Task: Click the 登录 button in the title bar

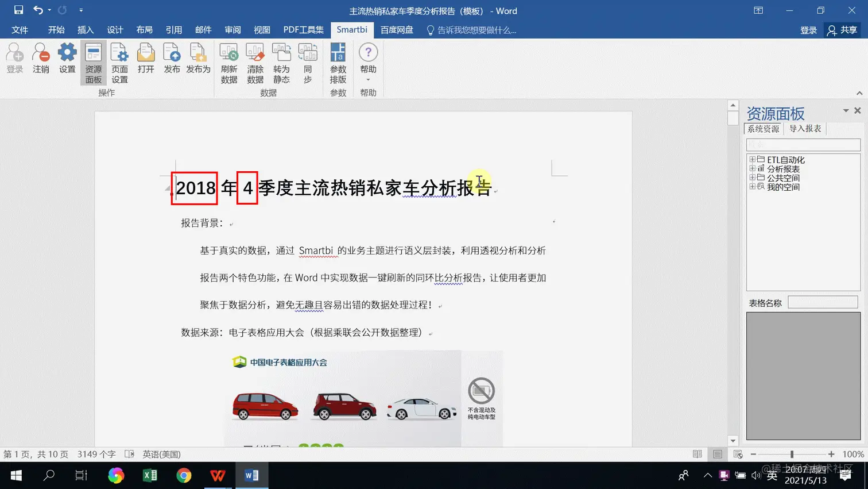Action: 808,30
